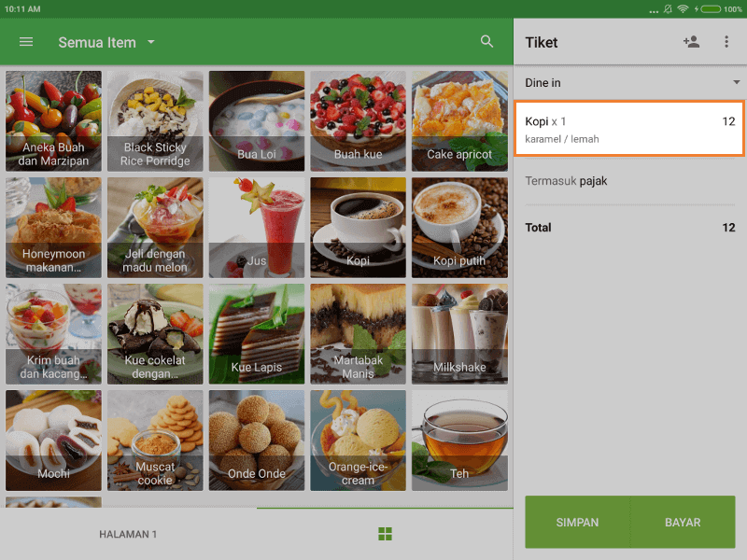The height and width of the screenshot is (560, 747).
Task: Add Aneka Buah dan Marzipan item
Action: pyautogui.click(x=53, y=121)
